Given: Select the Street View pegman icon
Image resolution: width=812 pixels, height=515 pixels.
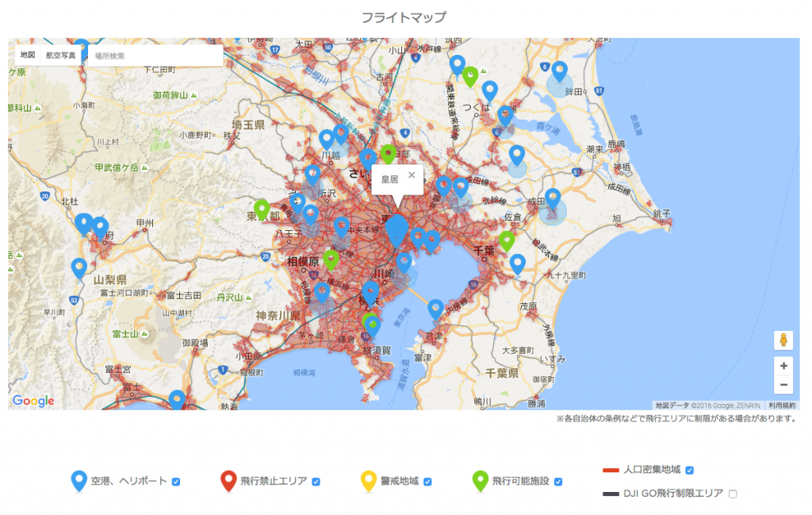Looking at the screenshot, I should 783,340.
